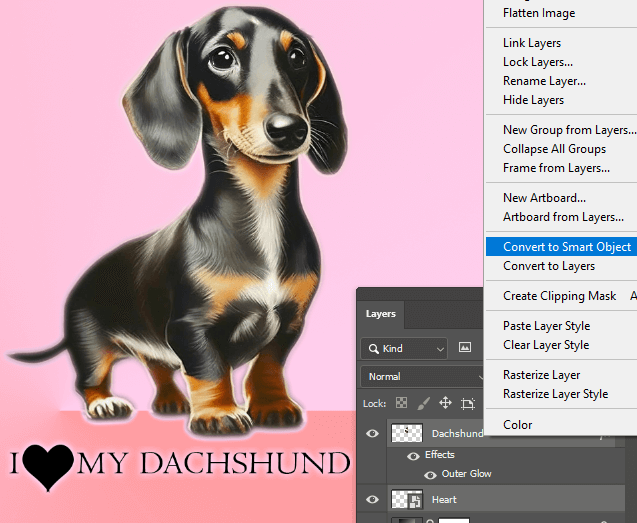Switch to the Layers panel tab
The width and height of the screenshot is (637, 523).
click(380, 314)
